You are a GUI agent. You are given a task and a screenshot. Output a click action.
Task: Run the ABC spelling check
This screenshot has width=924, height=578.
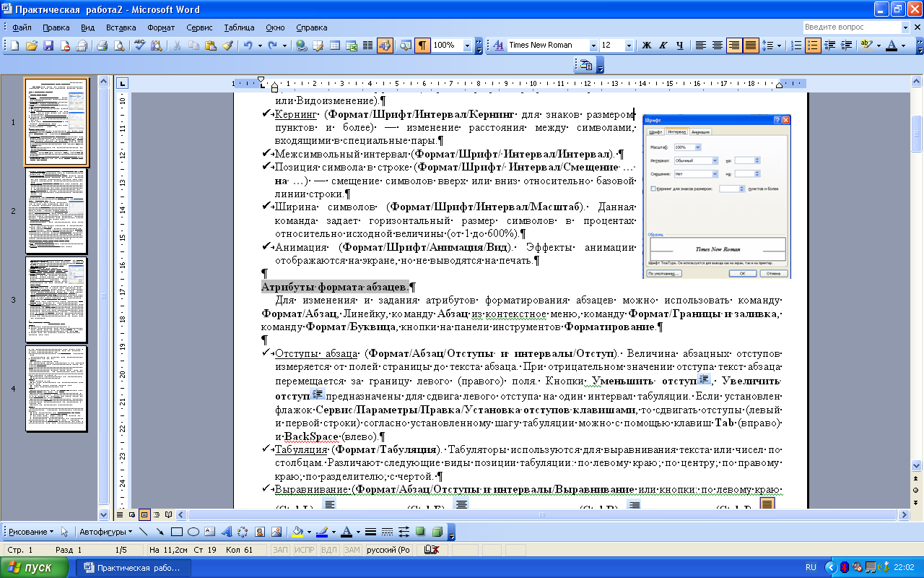click(x=139, y=45)
